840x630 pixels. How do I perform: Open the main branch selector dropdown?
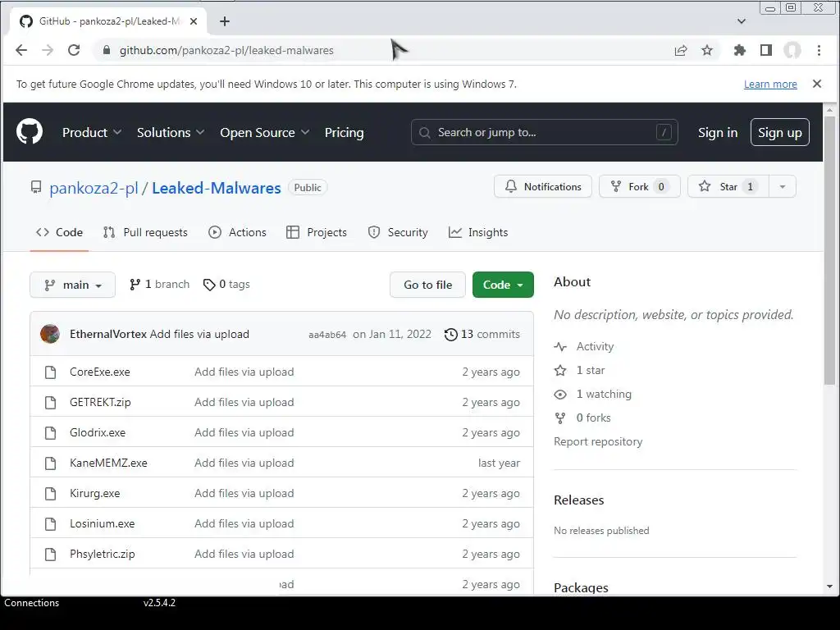[73, 285]
